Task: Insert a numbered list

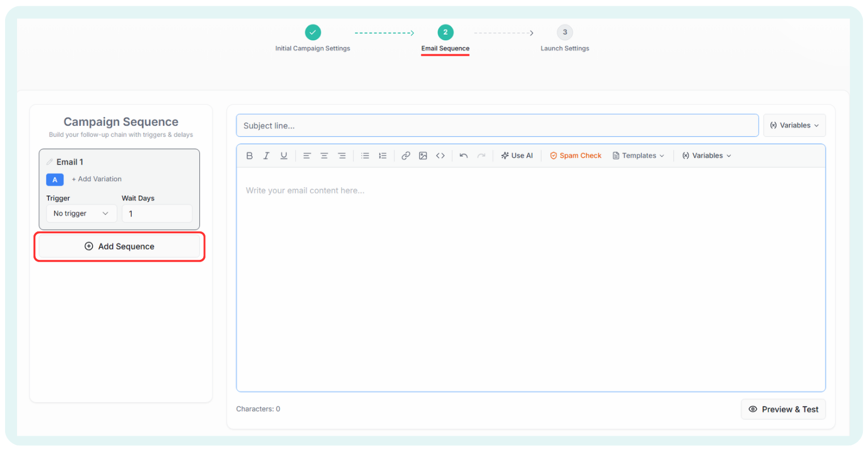Action: tap(383, 155)
